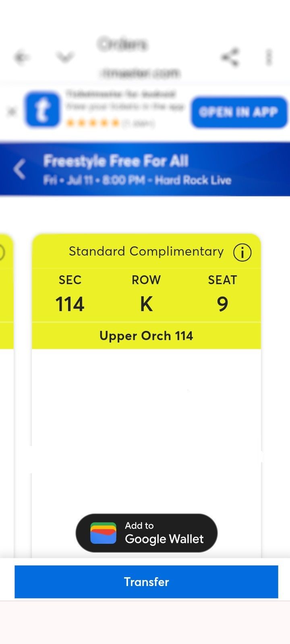The image size is (290, 644).
Task: Open ticket info circle icon
Action: click(242, 253)
